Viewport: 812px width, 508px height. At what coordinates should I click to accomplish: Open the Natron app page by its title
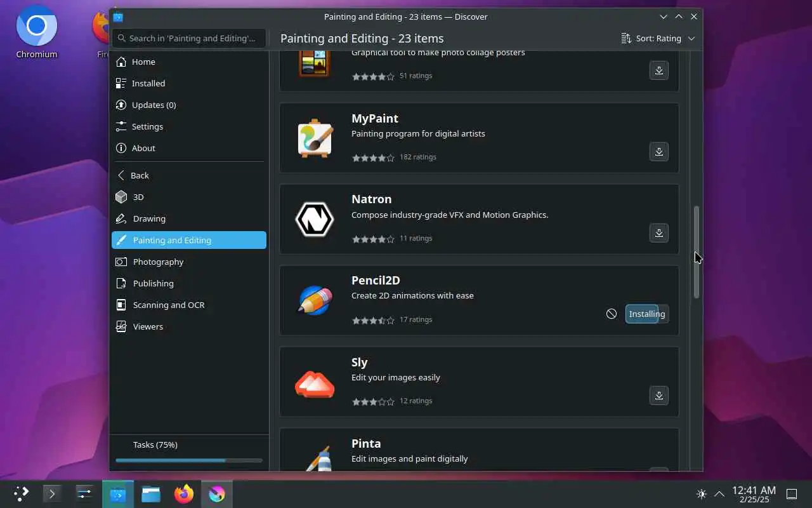[x=372, y=199]
